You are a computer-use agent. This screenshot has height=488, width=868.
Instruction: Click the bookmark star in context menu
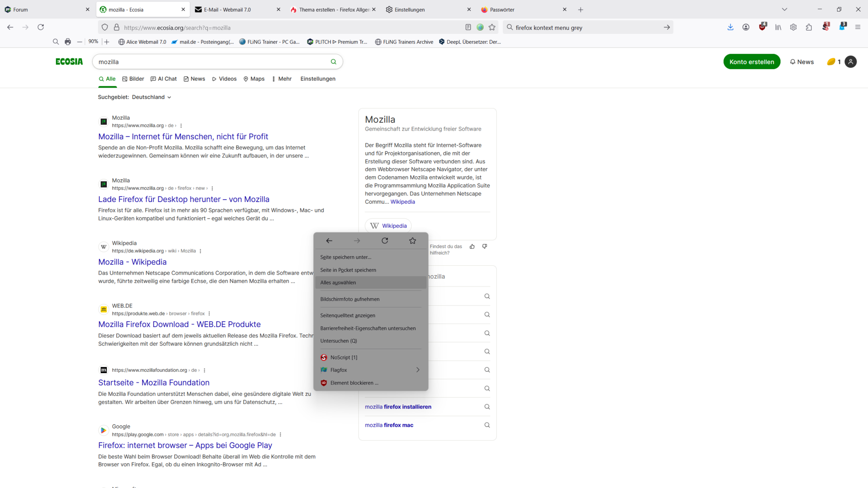(x=412, y=241)
